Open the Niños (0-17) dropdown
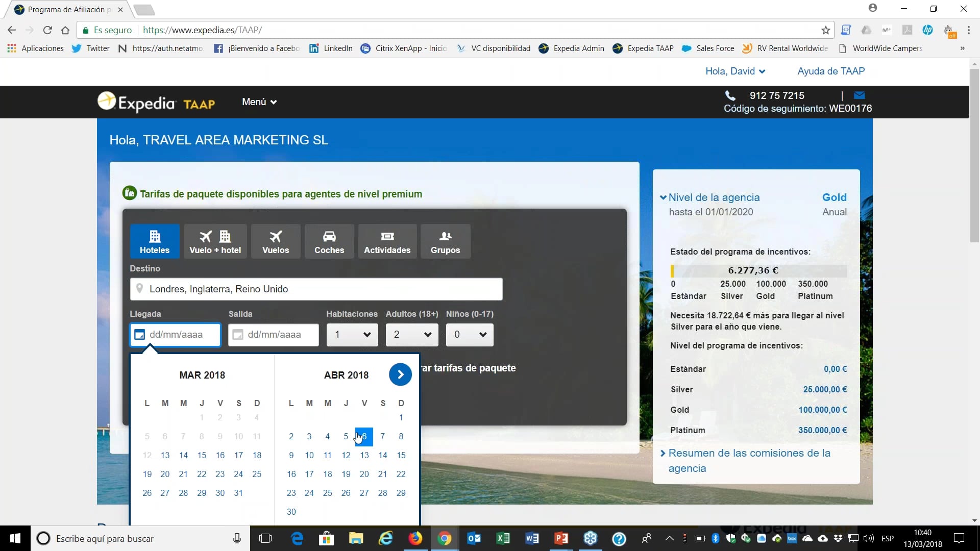Screen dimensions: 980x551 pyautogui.click(x=469, y=335)
